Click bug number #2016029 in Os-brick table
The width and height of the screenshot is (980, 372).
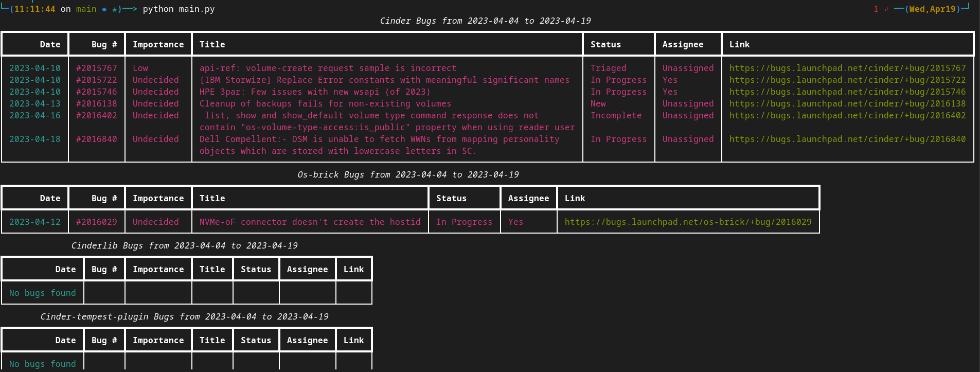coord(97,222)
